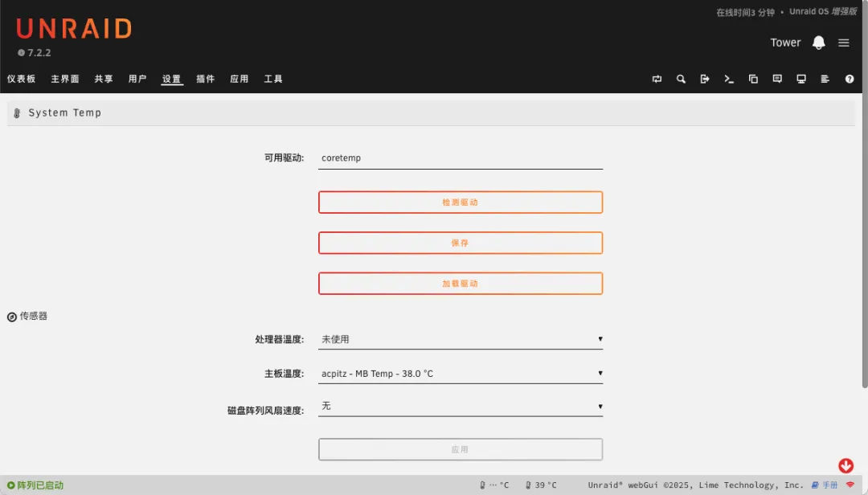Open the system info monitor icon
Image resolution: width=868 pixels, height=495 pixels.
(x=801, y=79)
